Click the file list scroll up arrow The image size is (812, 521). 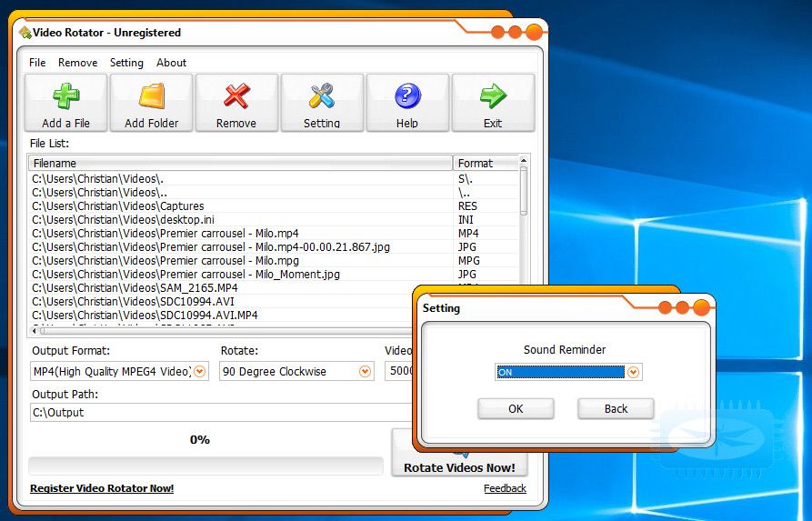coord(524,160)
